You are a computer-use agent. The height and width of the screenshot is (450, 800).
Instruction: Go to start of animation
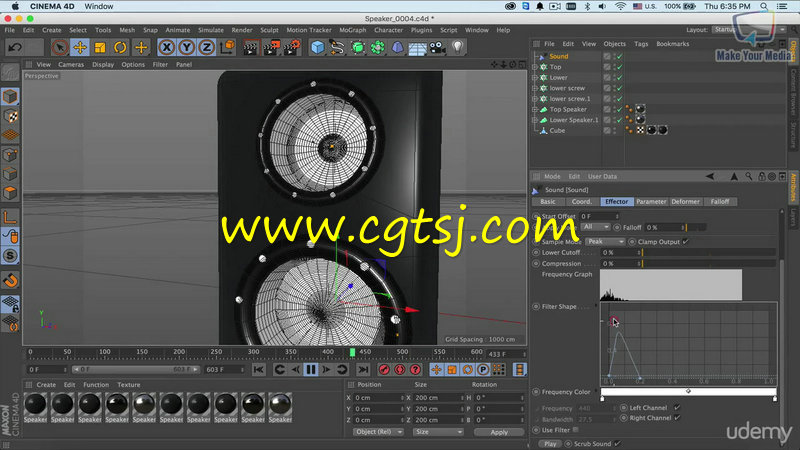coord(259,369)
